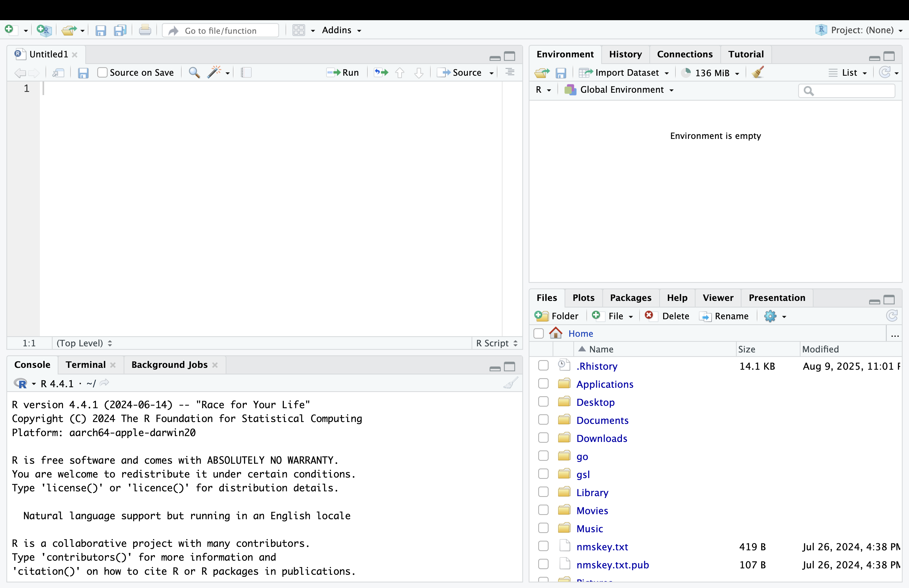Check the box next to .Rhistory
The image size is (909, 588).
pos(543,365)
